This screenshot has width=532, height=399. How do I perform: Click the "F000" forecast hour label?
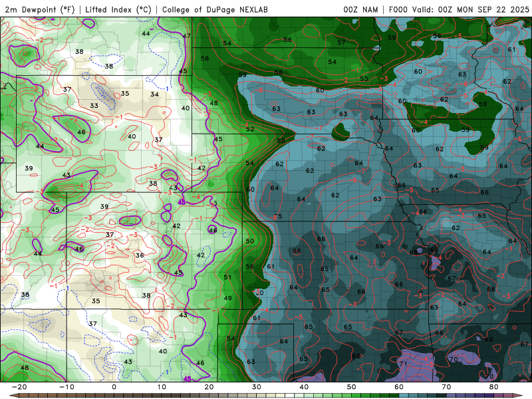pyautogui.click(x=398, y=9)
